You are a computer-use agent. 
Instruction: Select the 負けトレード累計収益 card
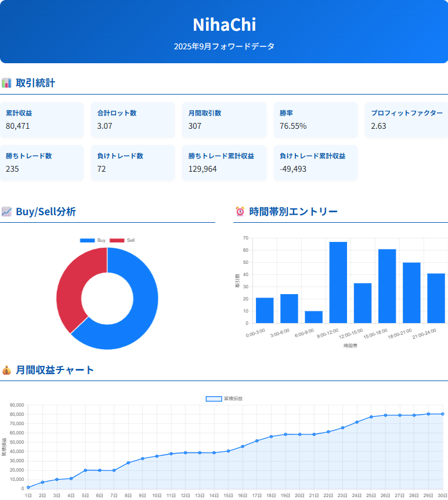pos(315,163)
